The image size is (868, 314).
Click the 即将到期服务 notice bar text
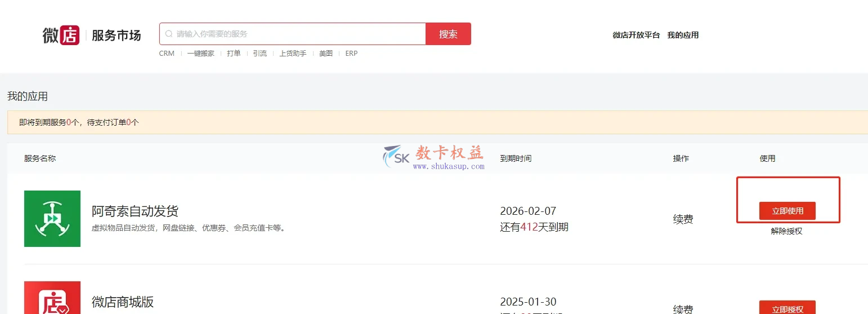[x=79, y=122]
